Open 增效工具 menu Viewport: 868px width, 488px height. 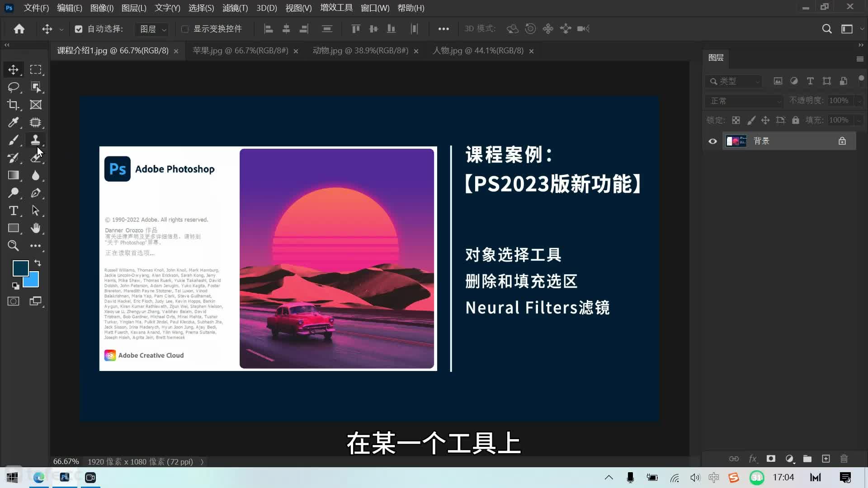(336, 8)
